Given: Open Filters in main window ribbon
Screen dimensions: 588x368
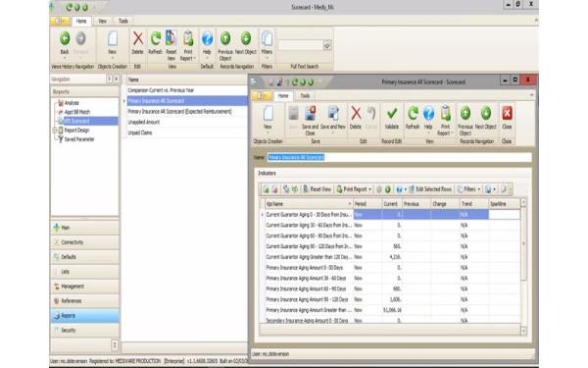Looking at the screenshot, I should (267, 44).
